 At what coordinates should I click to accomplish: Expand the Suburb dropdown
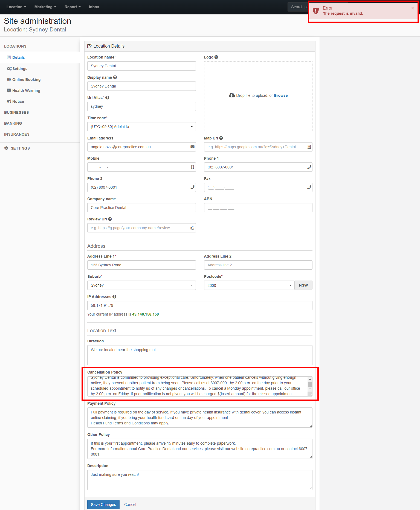coord(141,285)
